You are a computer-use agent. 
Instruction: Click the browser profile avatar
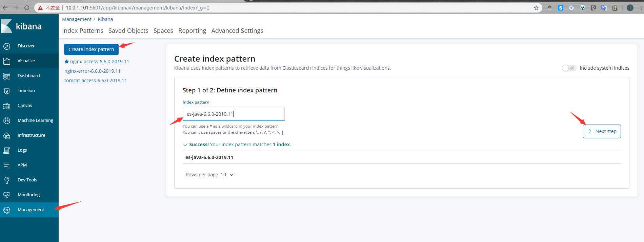point(630,7)
